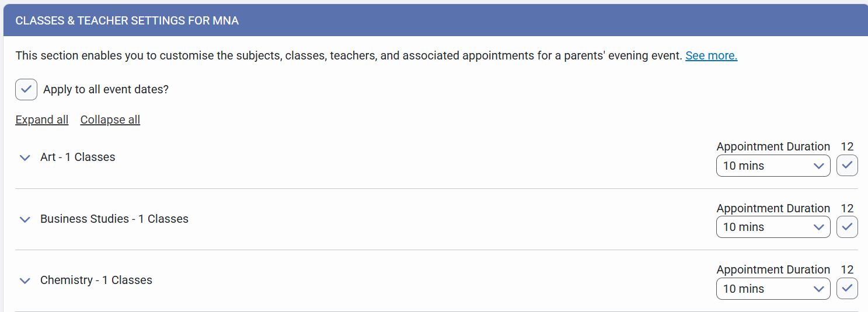This screenshot has height=312, width=868.
Task: Open Business Studies appointment duration dropdown
Action: point(773,227)
